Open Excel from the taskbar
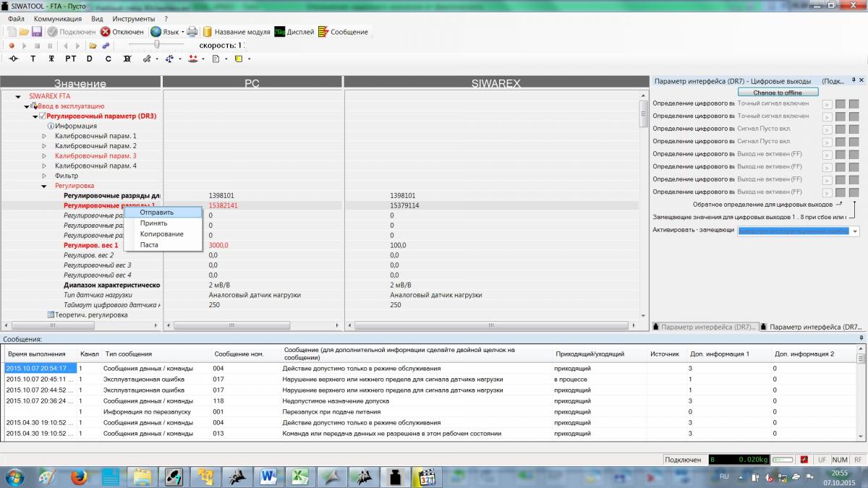The image size is (868, 488). [x=300, y=477]
